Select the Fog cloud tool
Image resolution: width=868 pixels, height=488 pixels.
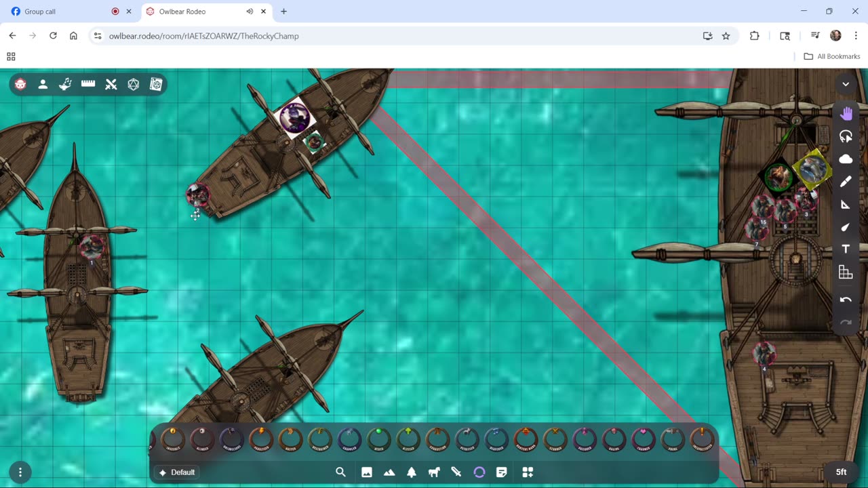(846, 159)
